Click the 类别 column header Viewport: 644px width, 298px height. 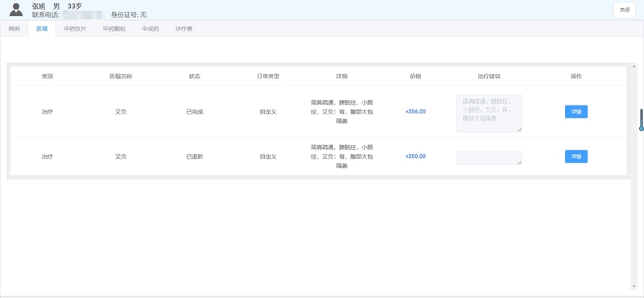47,76
